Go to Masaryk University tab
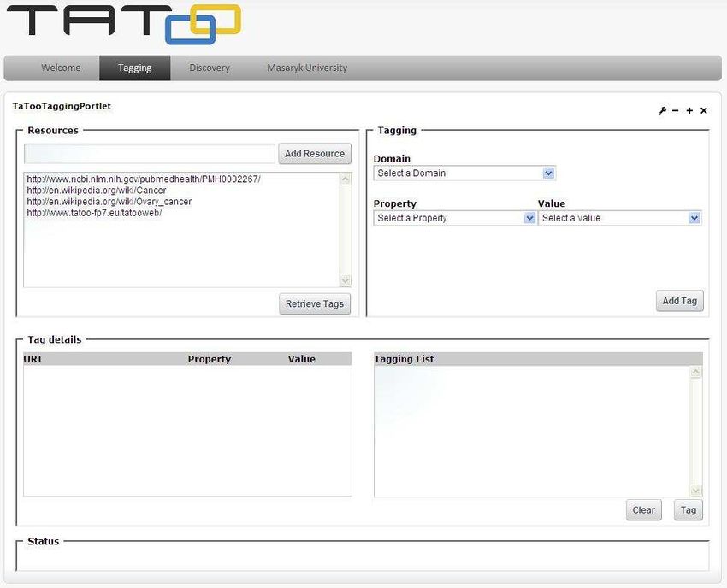727x588 pixels. 307,68
